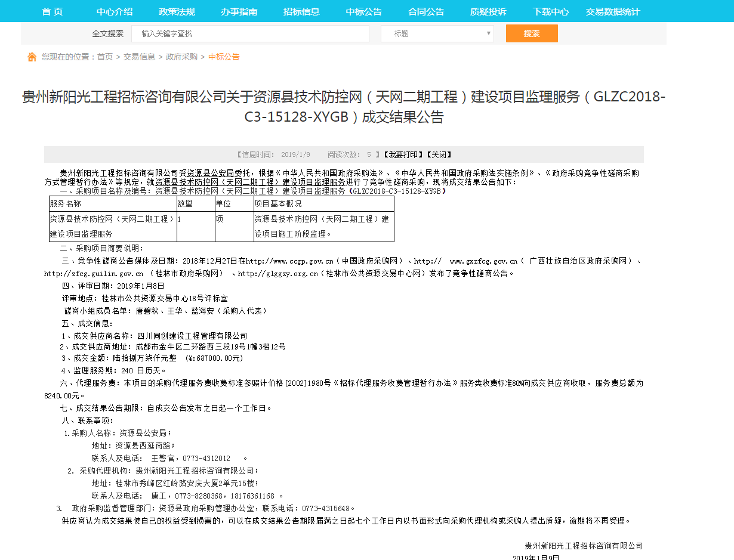The width and height of the screenshot is (734, 560).
Task: Go to 下载中心
Action: (x=550, y=11)
